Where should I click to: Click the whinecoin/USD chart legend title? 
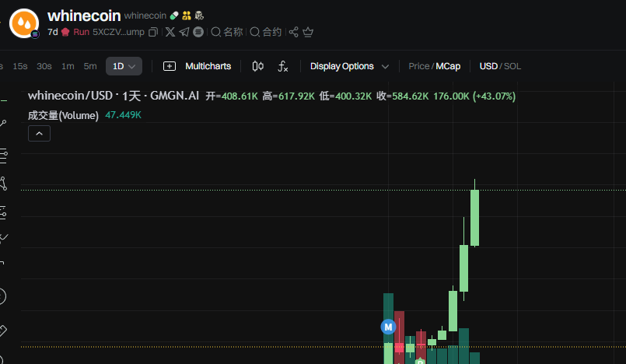(x=114, y=96)
